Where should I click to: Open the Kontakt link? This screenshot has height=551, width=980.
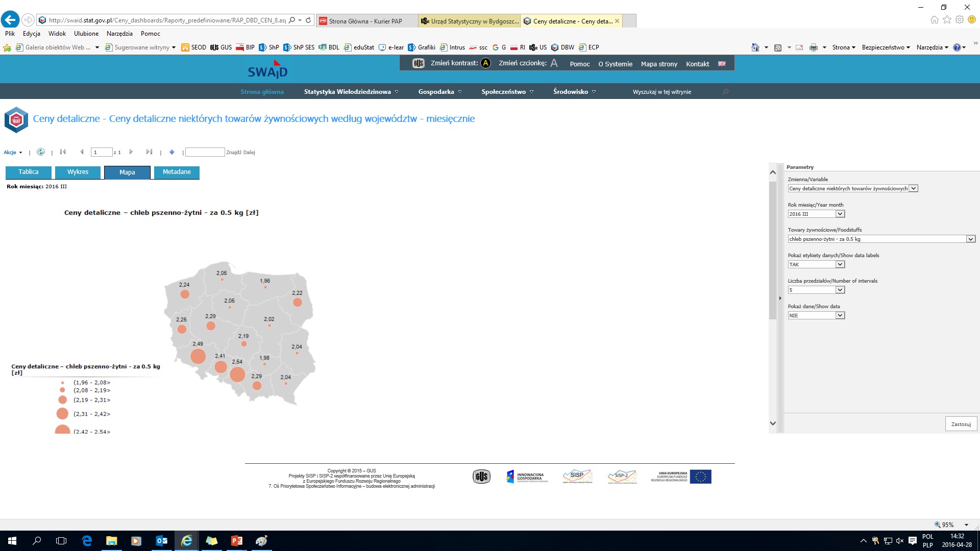click(x=697, y=64)
